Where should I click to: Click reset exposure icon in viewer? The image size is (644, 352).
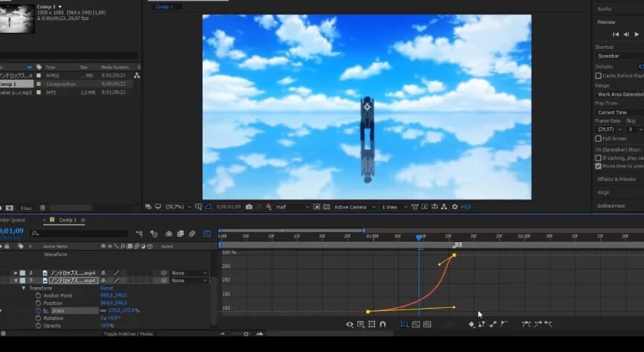point(455,207)
